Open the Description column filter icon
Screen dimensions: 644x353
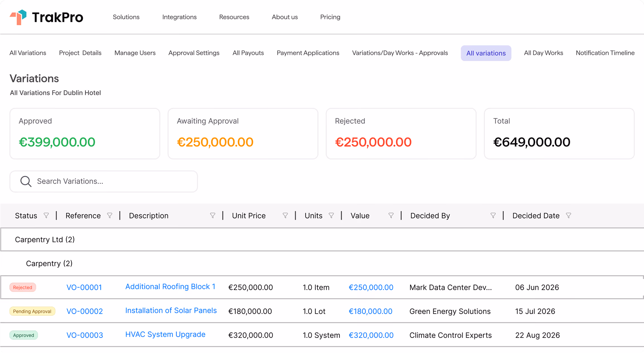pyautogui.click(x=212, y=216)
